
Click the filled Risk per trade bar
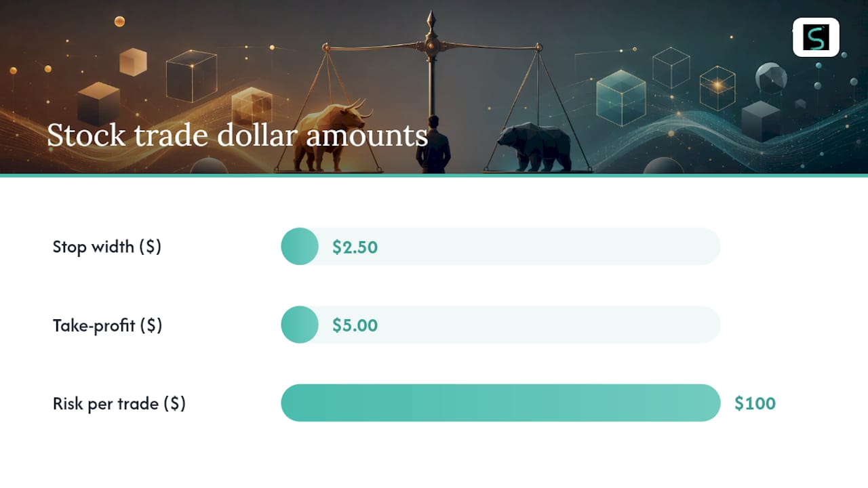point(500,403)
